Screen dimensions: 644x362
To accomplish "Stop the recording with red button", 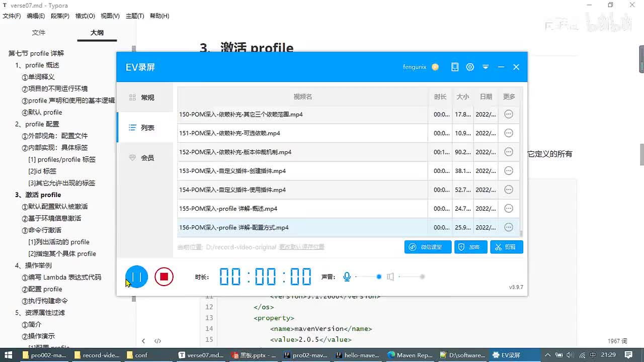I will [164, 277].
